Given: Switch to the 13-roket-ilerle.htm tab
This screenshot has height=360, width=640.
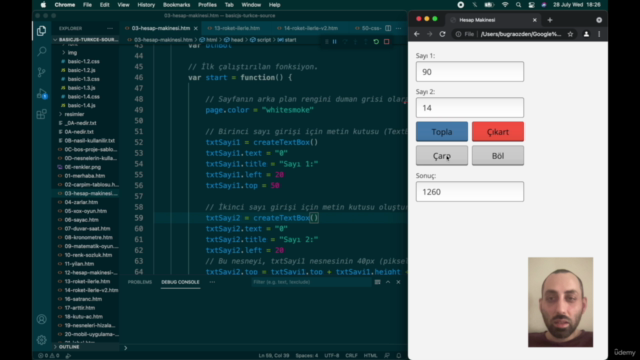Looking at the screenshot, I should point(237,28).
